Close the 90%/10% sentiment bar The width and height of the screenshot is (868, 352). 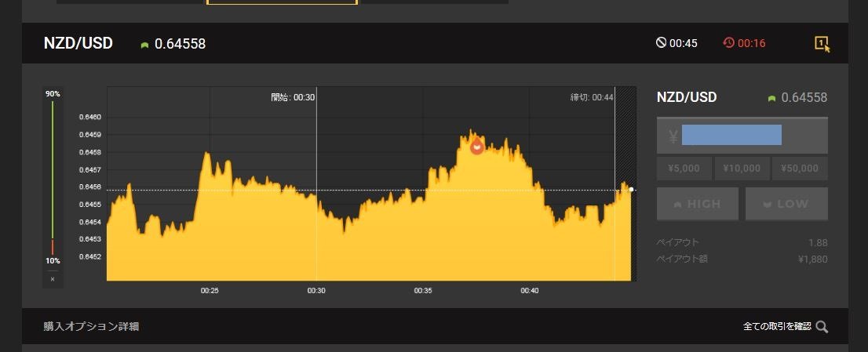pos(53,279)
